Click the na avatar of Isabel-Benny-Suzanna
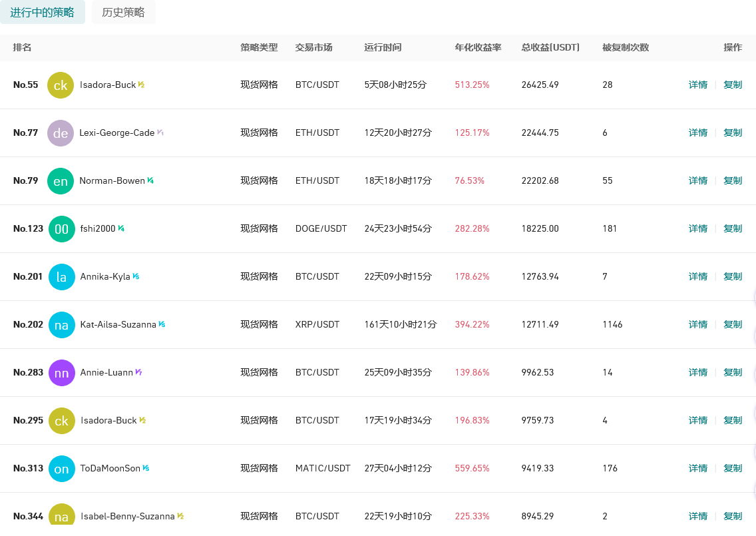The image size is (756, 536). click(62, 514)
